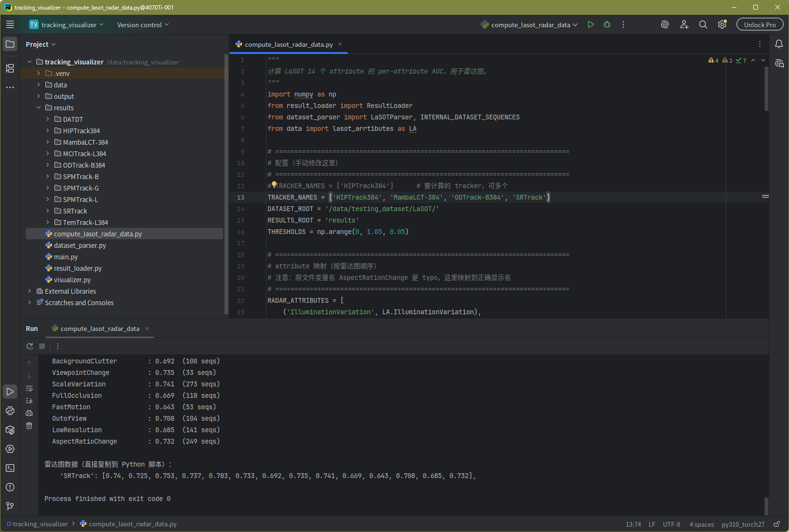
Task: Click the Unlock Pro button
Action: (760, 25)
